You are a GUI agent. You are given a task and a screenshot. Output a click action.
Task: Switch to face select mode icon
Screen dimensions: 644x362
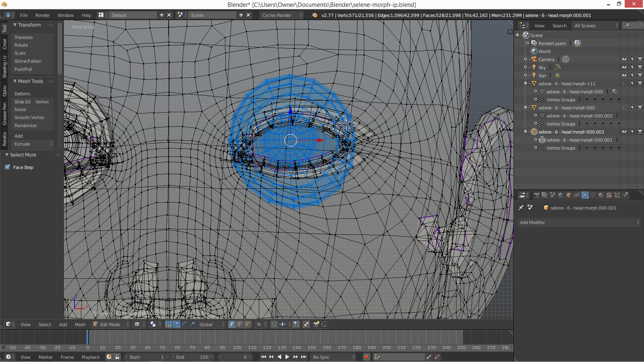(x=248, y=324)
